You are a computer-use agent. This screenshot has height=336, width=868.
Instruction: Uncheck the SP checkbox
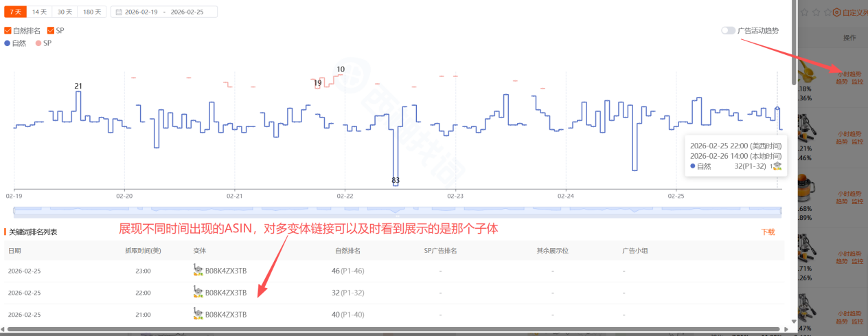(51, 31)
